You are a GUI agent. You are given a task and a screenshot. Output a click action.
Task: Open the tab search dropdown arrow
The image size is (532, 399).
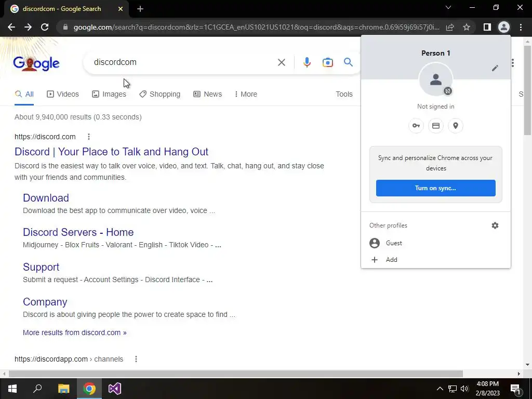point(448,7)
